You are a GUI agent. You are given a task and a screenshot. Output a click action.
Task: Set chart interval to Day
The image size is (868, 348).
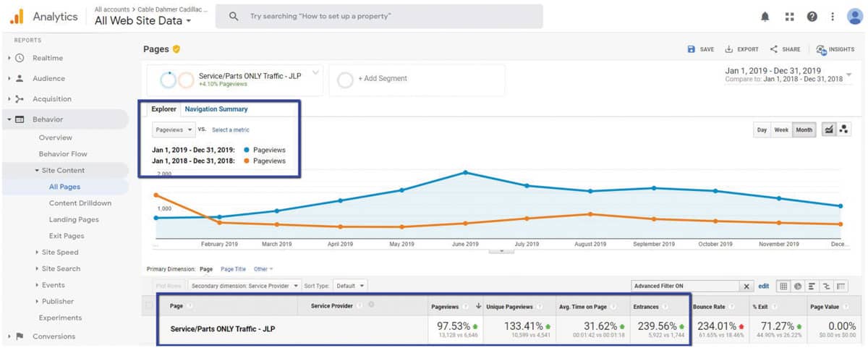tap(762, 130)
